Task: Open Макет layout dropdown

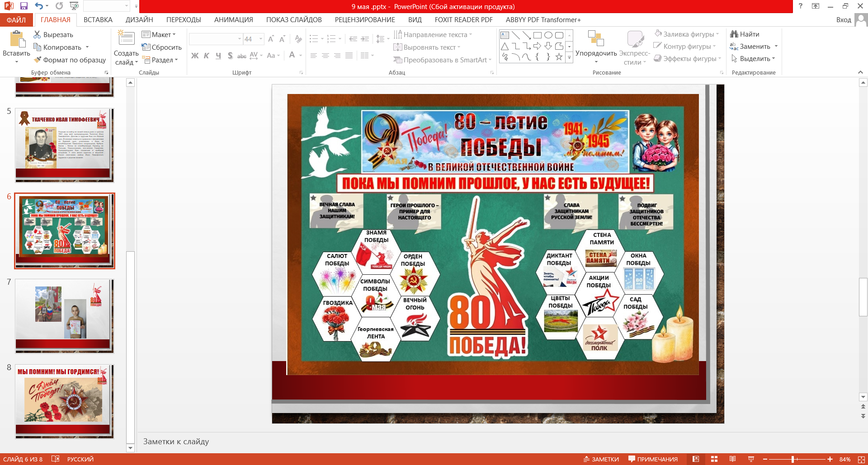Action: pos(159,35)
